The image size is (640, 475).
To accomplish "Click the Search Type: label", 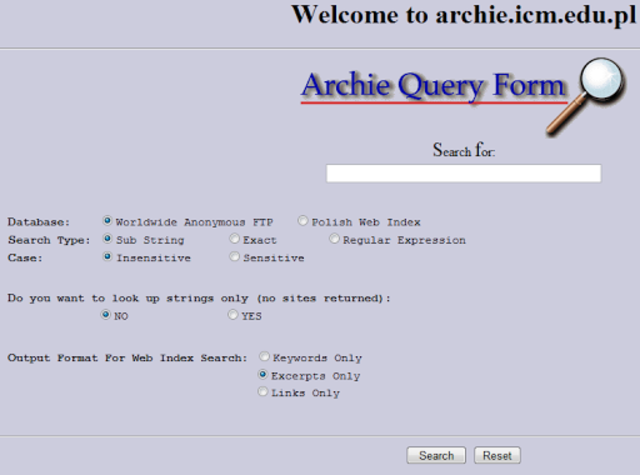I will [x=49, y=240].
